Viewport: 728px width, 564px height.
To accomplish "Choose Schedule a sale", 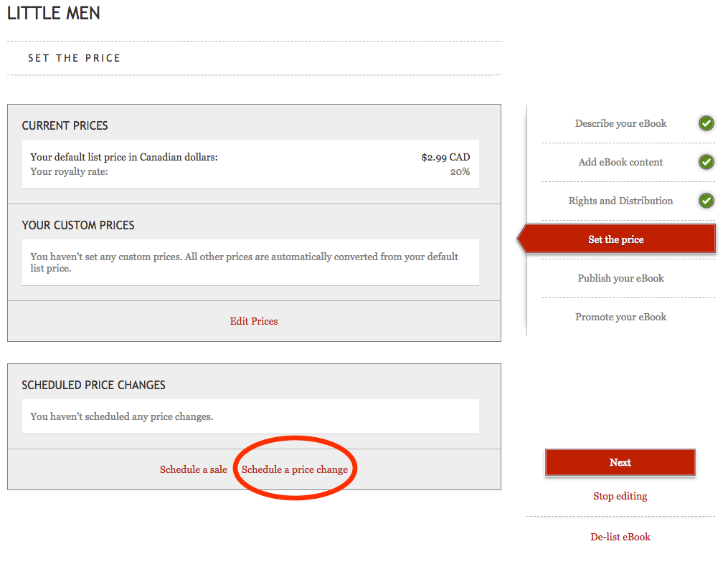I will pos(193,469).
